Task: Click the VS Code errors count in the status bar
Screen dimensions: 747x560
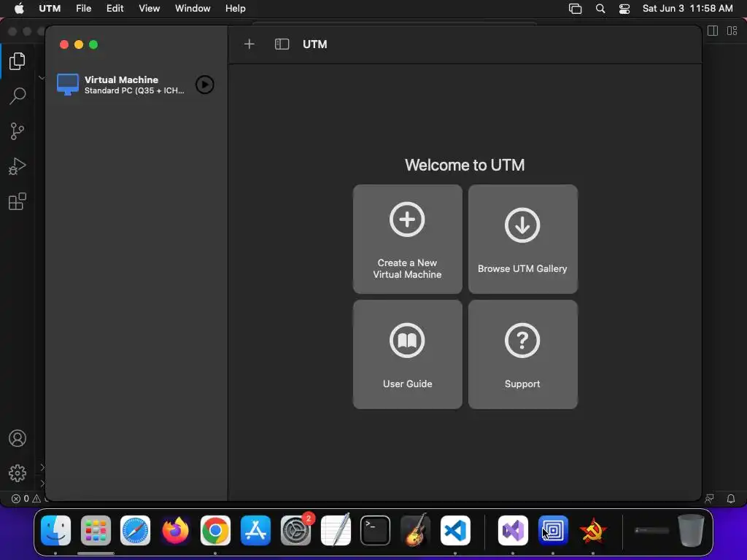Action: tap(20, 499)
